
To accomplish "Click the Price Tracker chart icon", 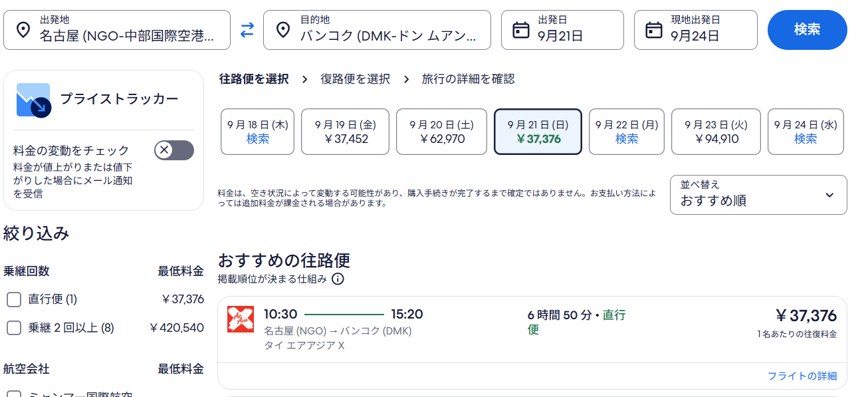I will [x=33, y=100].
